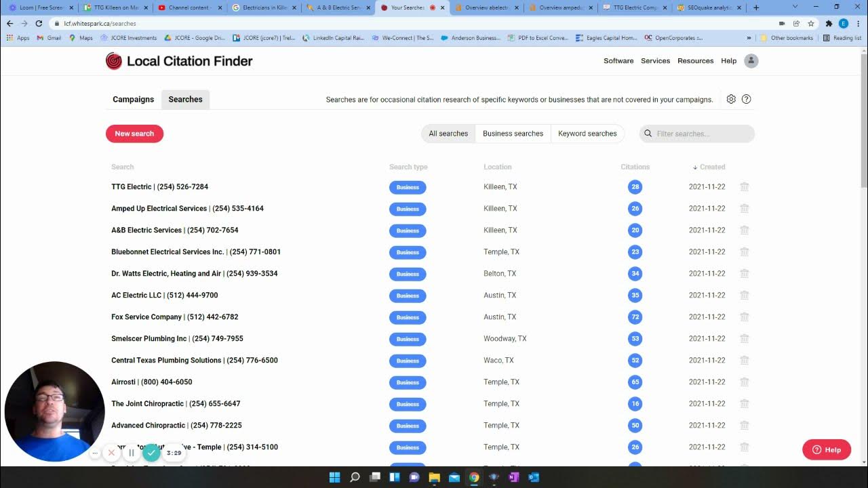The height and width of the screenshot is (488, 868).
Task: Open the Software menu
Action: click(618, 61)
